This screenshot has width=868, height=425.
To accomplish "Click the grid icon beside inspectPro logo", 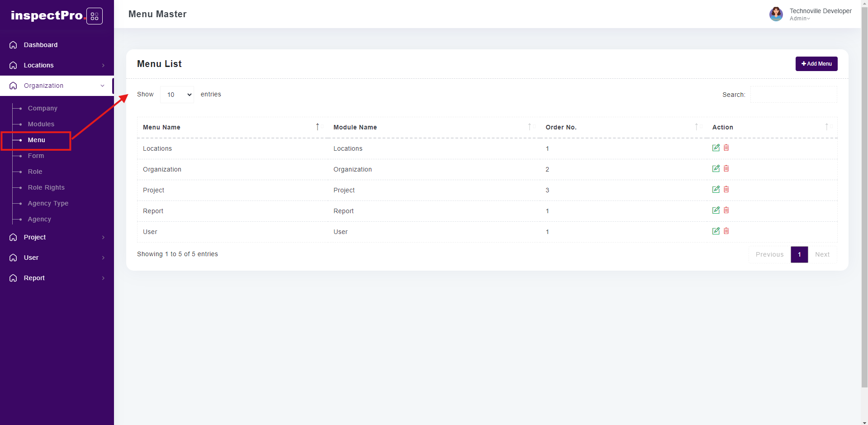I will coord(94,16).
